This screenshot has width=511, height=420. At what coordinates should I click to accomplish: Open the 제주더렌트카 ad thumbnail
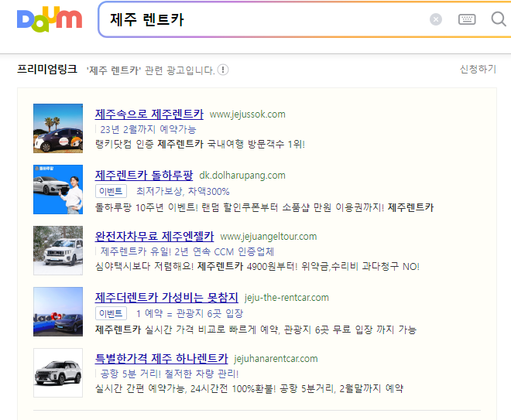(x=58, y=312)
